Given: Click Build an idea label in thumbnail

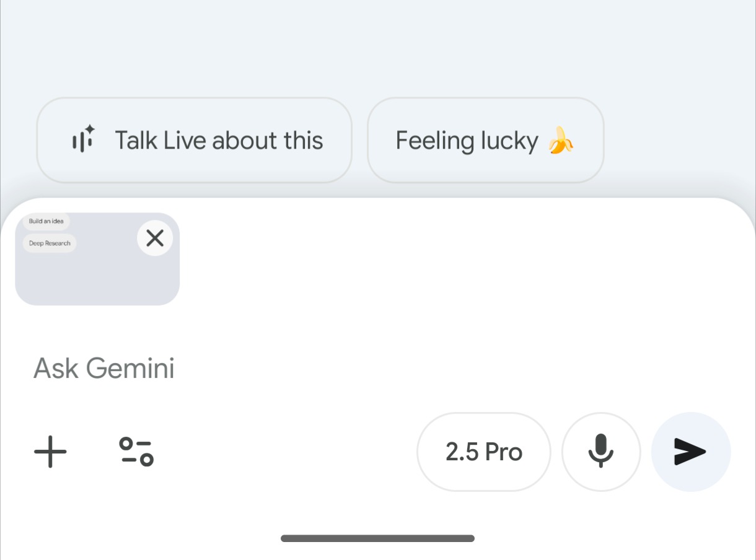Looking at the screenshot, I should click(46, 221).
